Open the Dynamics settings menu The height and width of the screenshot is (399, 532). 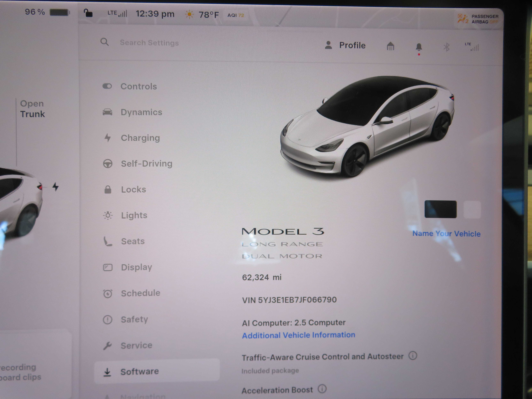[x=132, y=112]
